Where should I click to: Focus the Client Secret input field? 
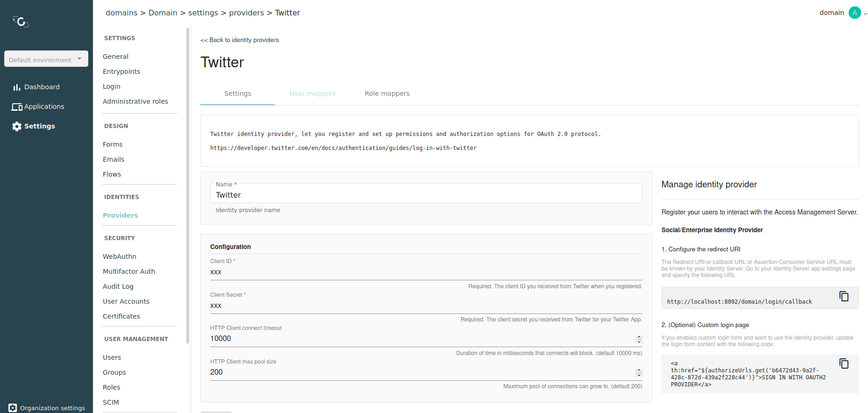[x=426, y=306]
